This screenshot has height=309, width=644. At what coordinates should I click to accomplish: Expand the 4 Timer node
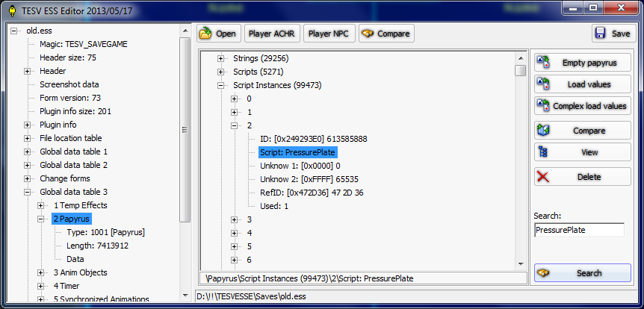click(40, 286)
